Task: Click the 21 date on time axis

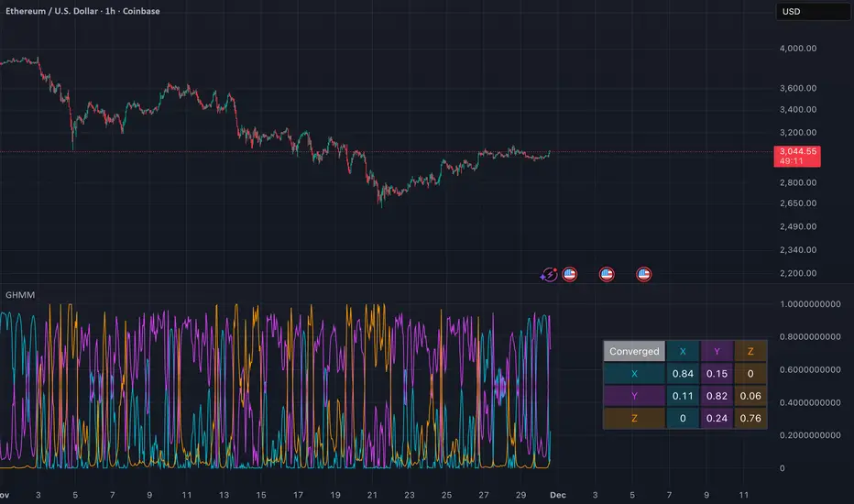Action: 372,495
